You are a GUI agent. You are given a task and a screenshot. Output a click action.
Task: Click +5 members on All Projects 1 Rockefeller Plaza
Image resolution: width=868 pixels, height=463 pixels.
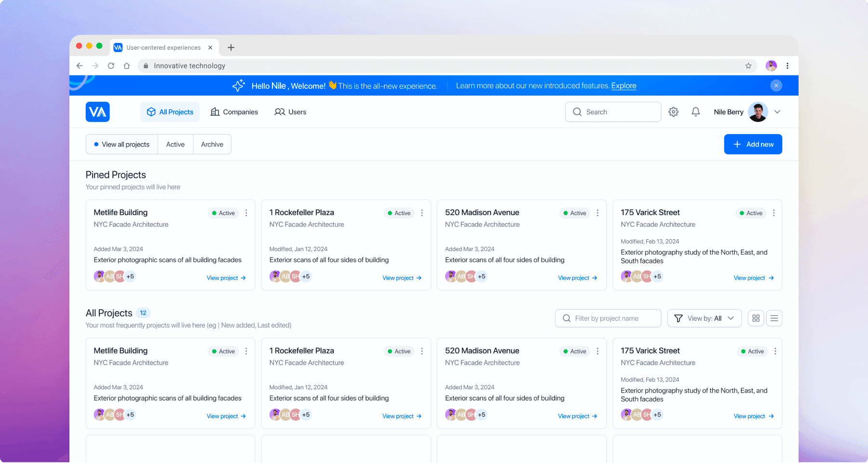[x=306, y=415]
